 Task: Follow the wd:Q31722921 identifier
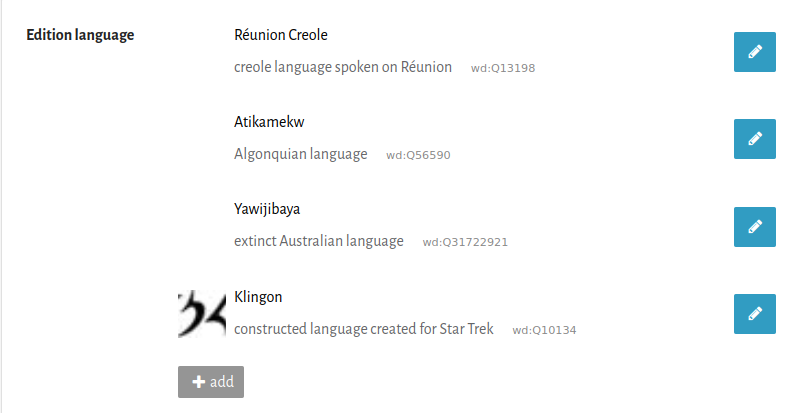(466, 243)
